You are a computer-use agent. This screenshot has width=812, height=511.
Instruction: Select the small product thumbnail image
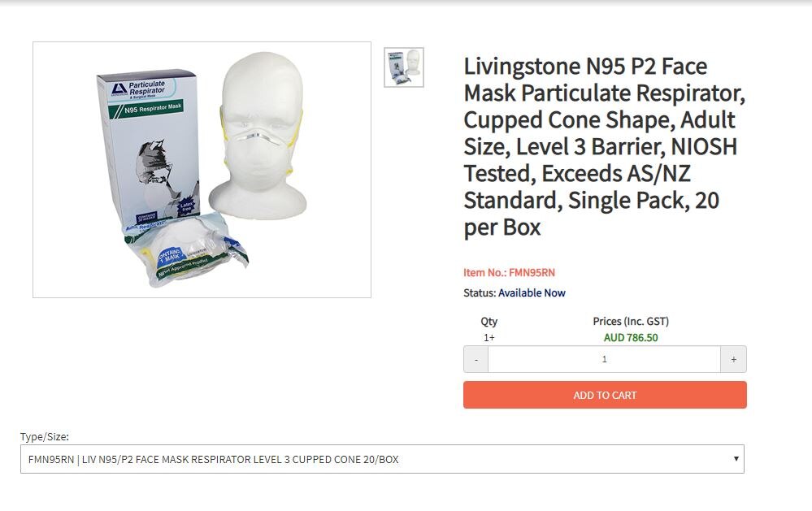click(404, 67)
